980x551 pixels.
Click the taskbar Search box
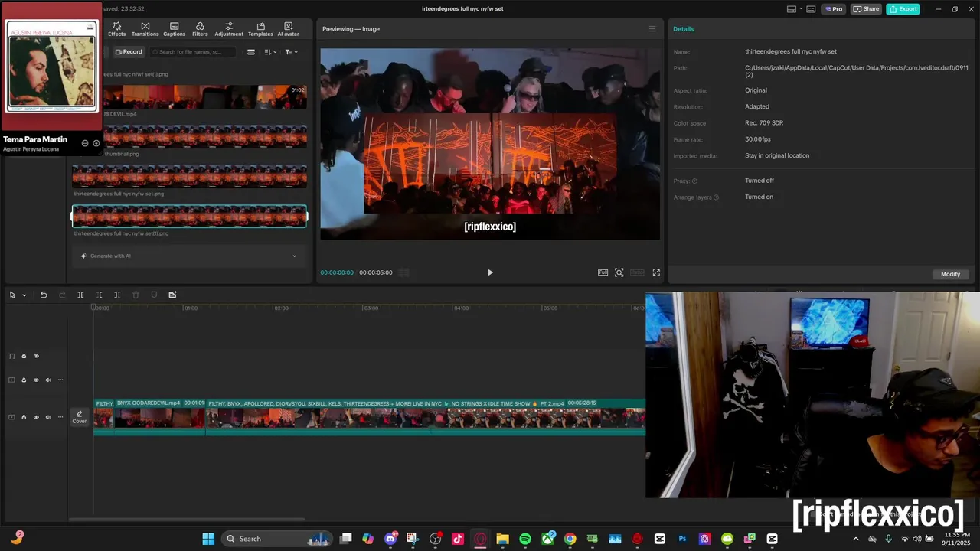point(277,539)
